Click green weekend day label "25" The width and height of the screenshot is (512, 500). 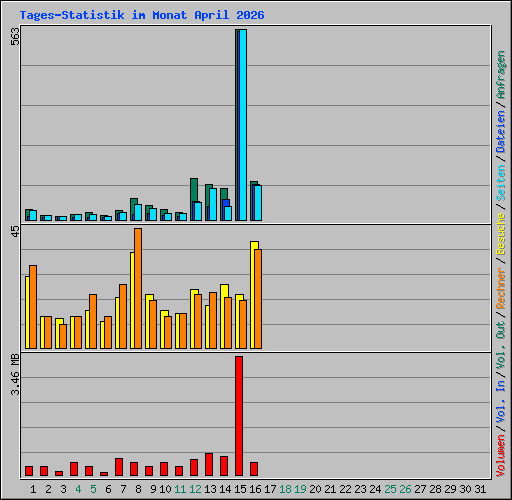pyautogui.click(x=390, y=489)
